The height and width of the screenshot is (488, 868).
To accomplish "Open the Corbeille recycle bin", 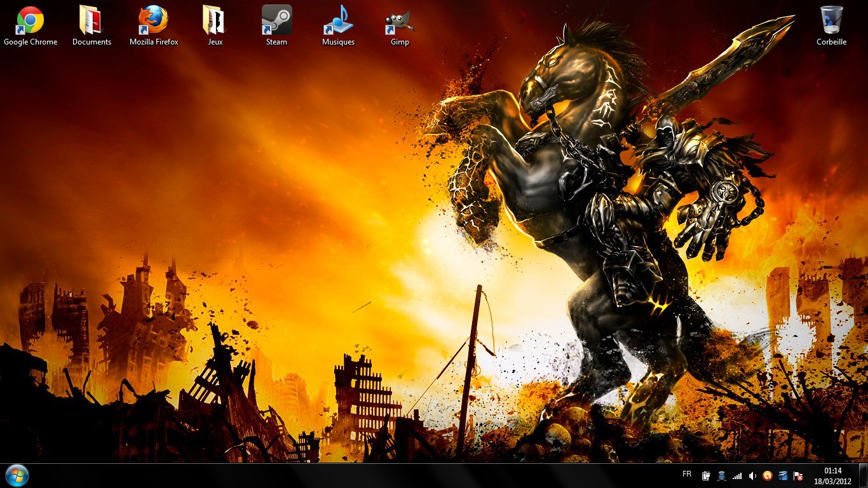I will pos(831,20).
